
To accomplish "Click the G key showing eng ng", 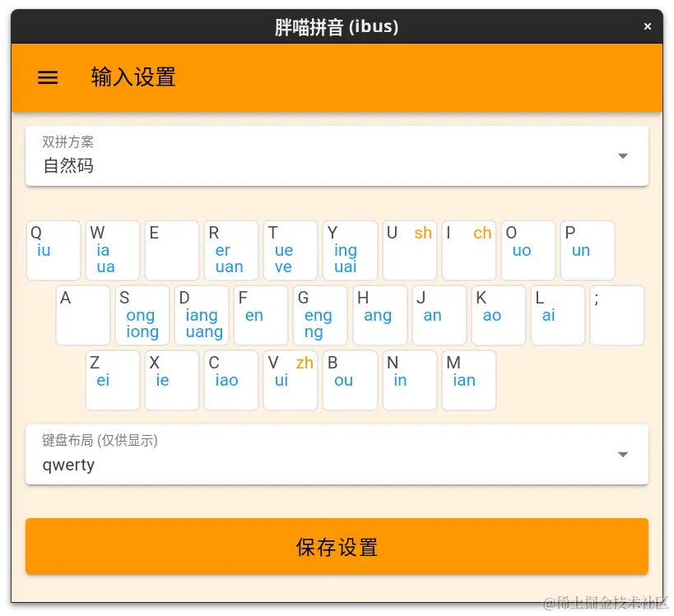I will tap(319, 315).
